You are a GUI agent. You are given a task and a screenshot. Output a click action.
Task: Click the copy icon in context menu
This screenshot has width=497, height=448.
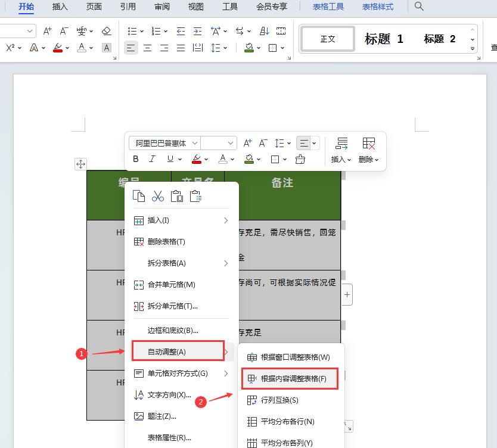click(x=138, y=196)
